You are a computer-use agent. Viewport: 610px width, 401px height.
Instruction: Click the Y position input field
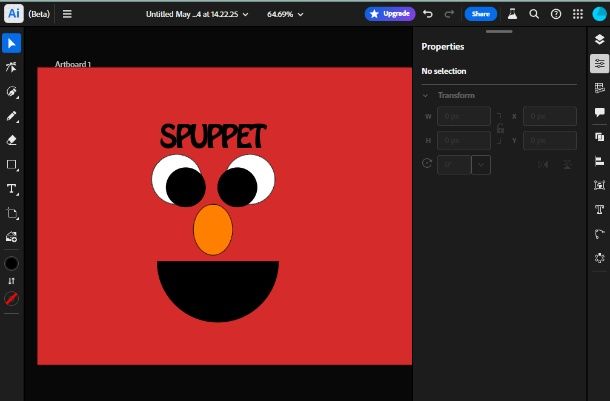550,140
